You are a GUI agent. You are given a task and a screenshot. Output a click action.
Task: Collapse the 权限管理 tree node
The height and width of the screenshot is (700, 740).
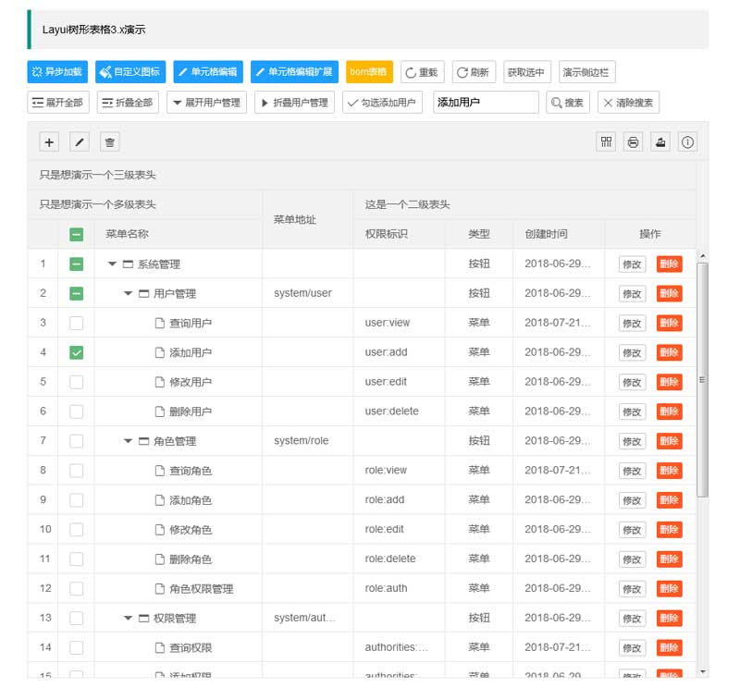(128, 619)
